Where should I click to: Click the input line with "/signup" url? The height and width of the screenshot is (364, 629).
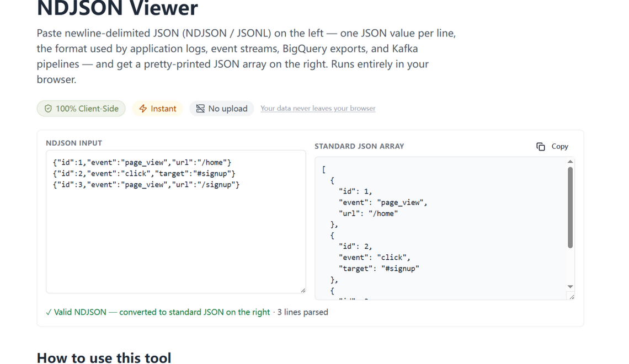click(x=146, y=185)
